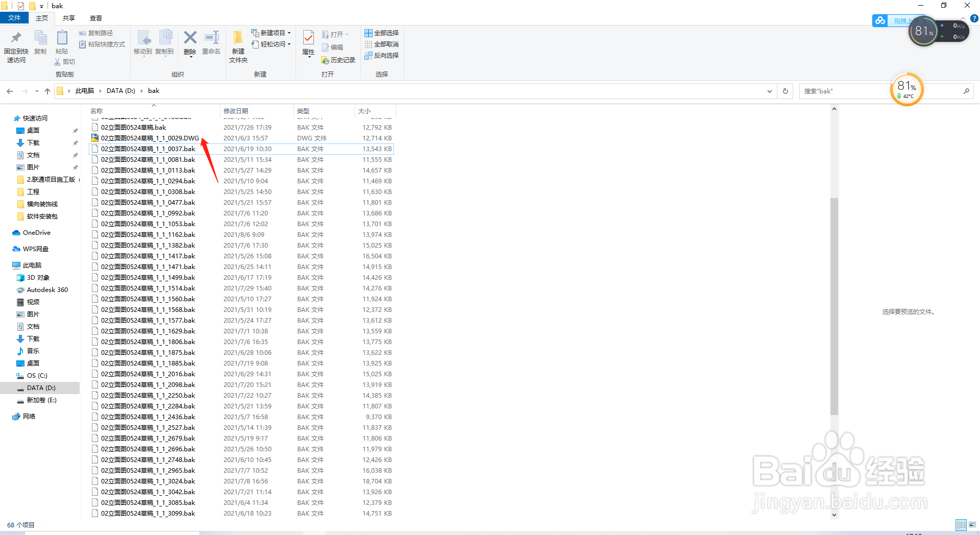Open 3D 对象 in sidebar
Viewport: 980px width, 535px height.
38,278
